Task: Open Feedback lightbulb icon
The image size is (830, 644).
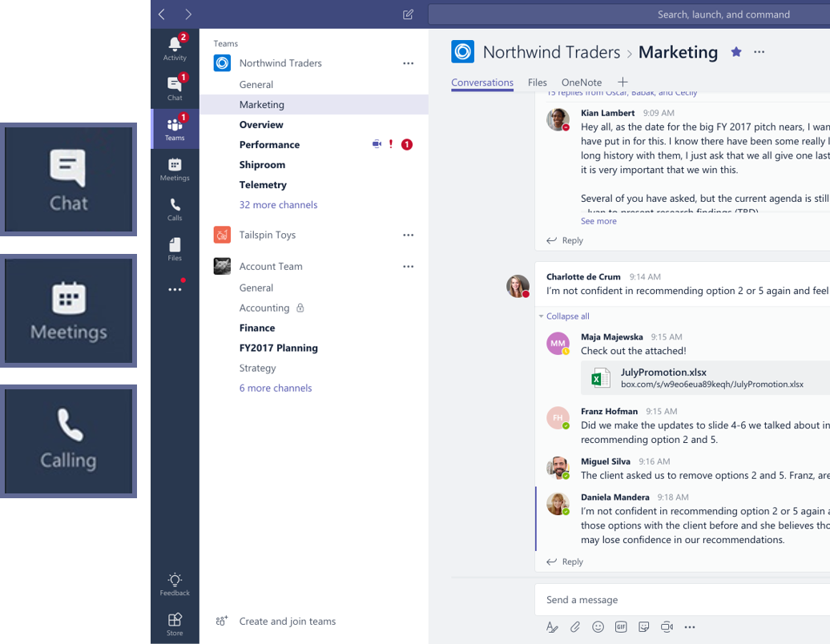Action: 175,584
